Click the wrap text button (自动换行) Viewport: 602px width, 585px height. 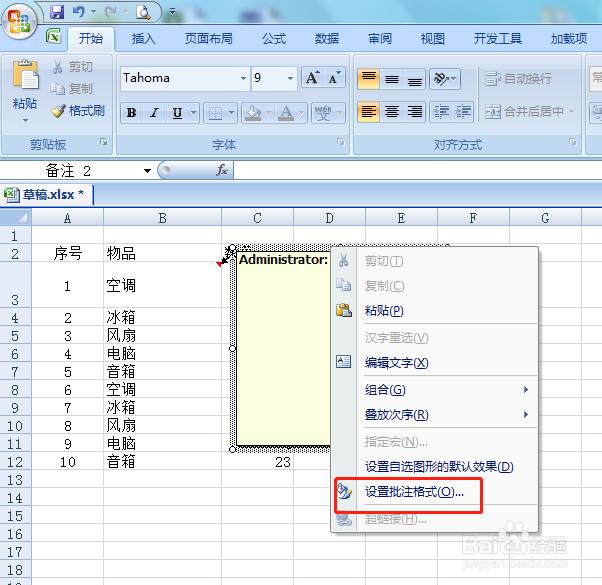(518, 79)
